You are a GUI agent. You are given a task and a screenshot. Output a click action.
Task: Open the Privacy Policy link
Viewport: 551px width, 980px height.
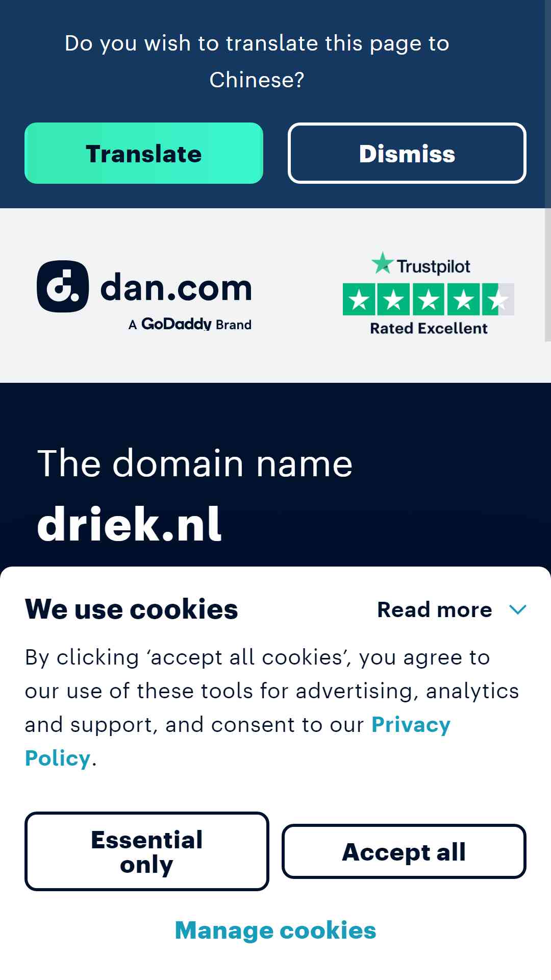[x=238, y=741]
